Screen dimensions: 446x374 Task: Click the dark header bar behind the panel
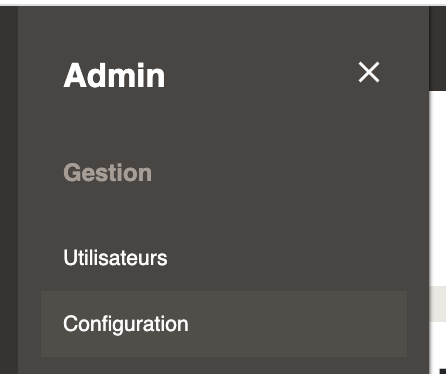coord(438,48)
